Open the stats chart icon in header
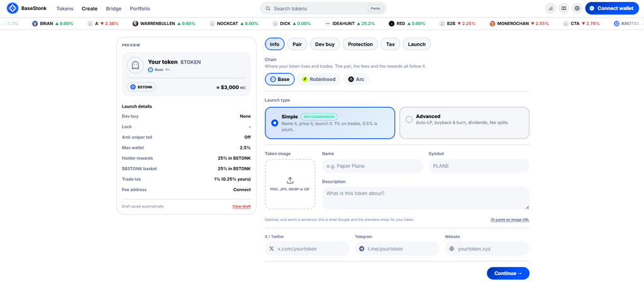The height and width of the screenshot is (284, 644). pyautogui.click(x=550, y=8)
